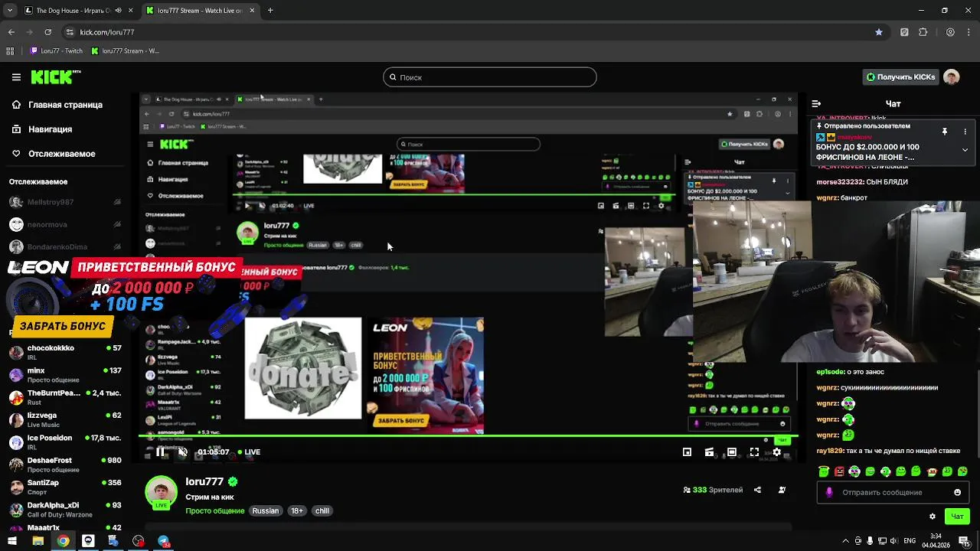Open the tab search dropdown
The image size is (980, 551).
click(9, 11)
